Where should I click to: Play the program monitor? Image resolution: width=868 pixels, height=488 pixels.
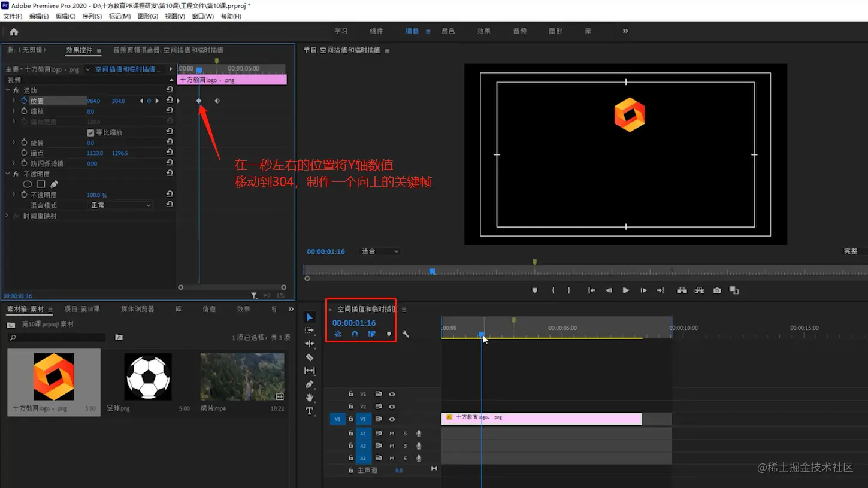click(x=625, y=290)
